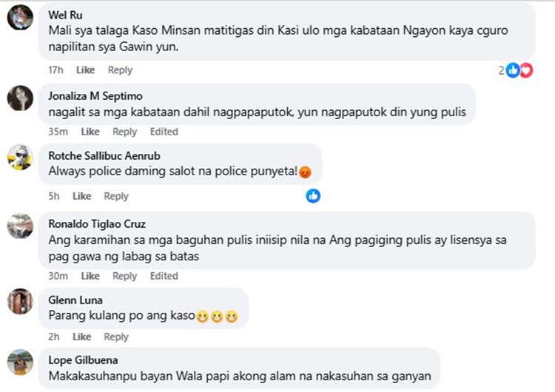Reply to Jonaliza M Septimo's comment

[x=124, y=132]
